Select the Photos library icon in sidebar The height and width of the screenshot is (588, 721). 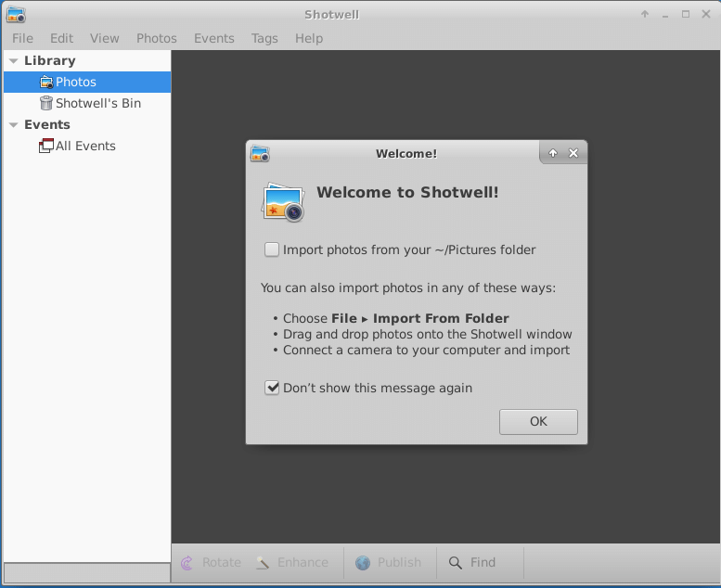point(46,83)
